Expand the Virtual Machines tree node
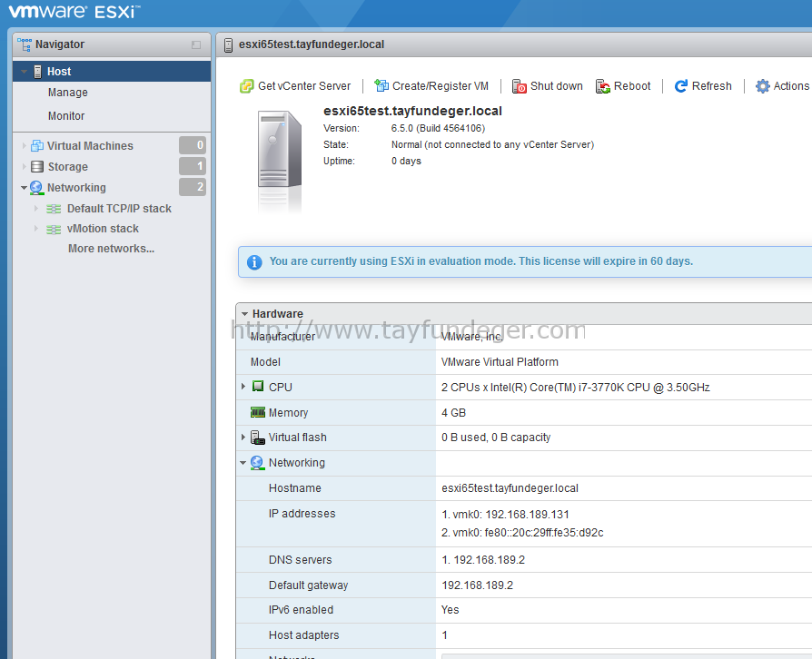The image size is (812, 659). [24, 146]
